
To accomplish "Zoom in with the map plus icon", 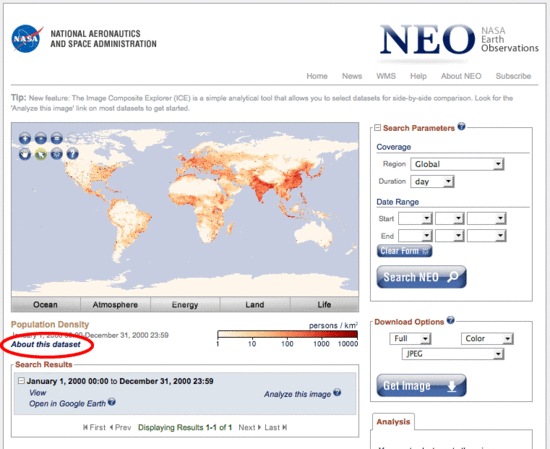I will coord(25,138).
